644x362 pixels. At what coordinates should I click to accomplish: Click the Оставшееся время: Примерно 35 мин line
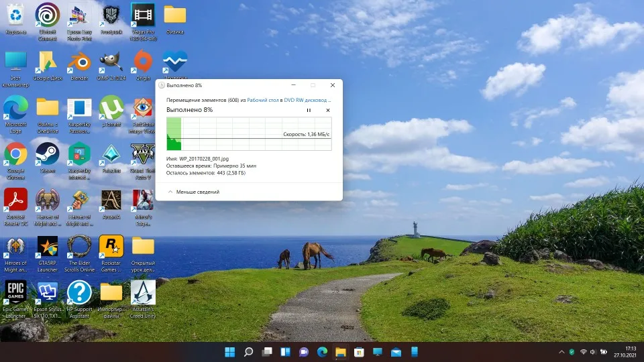click(211, 166)
